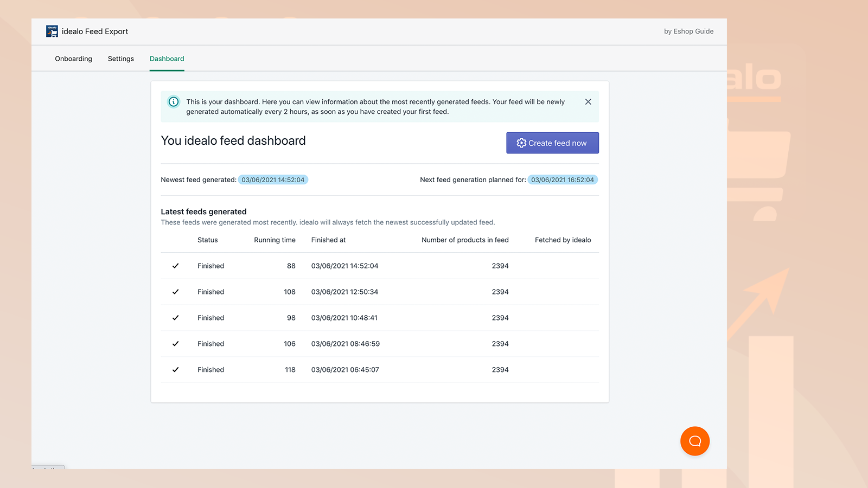Image resolution: width=868 pixels, height=488 pixels.
Task: Click the running time value 98
Action: click(x=291, y=318)
